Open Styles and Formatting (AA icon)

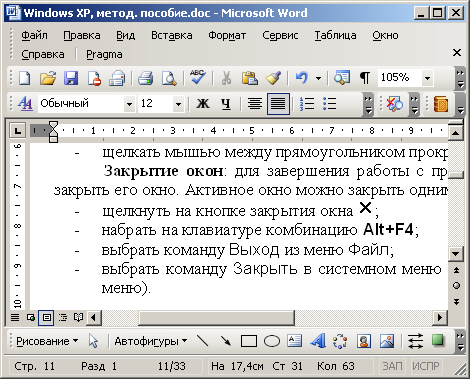pos(25,104)
